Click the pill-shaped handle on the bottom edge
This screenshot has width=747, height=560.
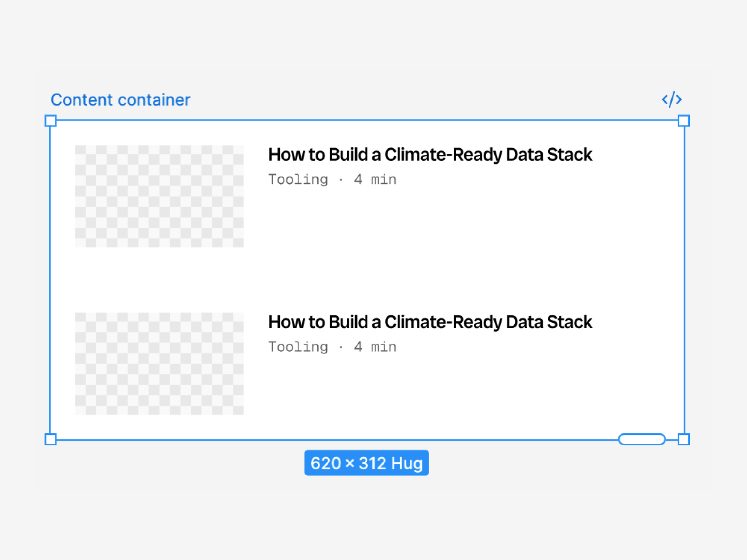(642, 439)
